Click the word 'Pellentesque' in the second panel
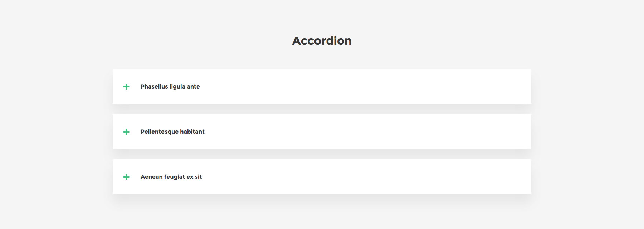Image resolution: width=644 pixels, height=229 pixels. (158, 132)
